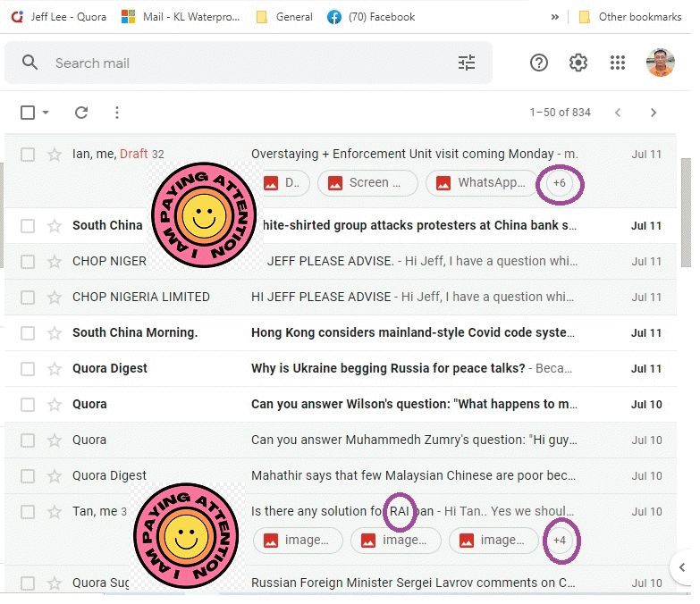Open select-all dropdown arrow
Viewport: 700px width, 604px height.
[46, 113]
